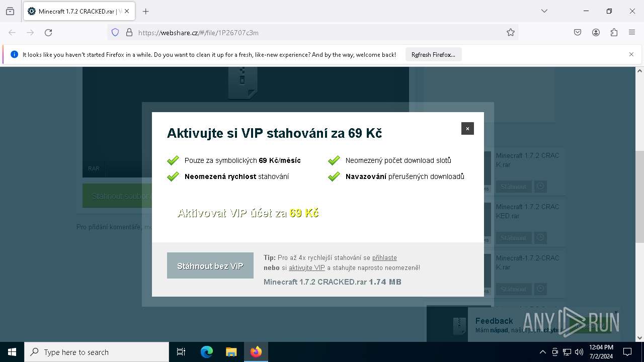Click clock icon beside sidebar Minecraft 1.7.2 CRACKED.rar

pos(540,238)
